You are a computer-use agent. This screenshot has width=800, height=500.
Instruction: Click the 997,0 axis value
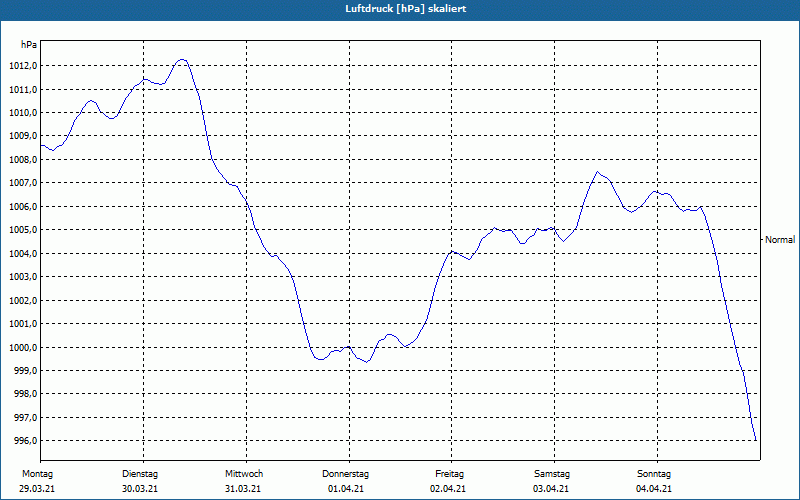pyautogui.click(x=25, y=418)
